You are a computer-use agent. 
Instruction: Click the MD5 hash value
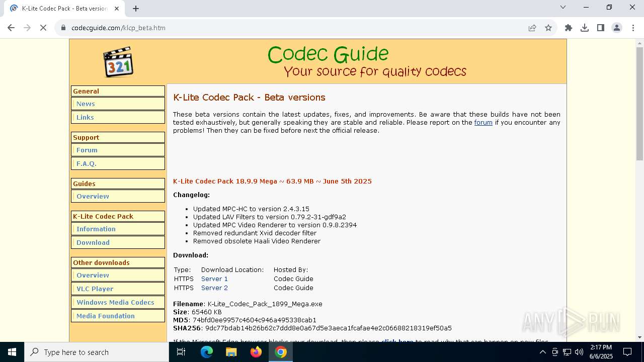pos(254,320)
